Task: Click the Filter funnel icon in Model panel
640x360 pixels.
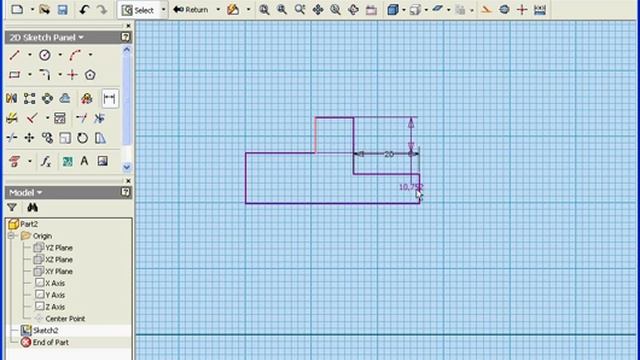Action: (12, 208)
